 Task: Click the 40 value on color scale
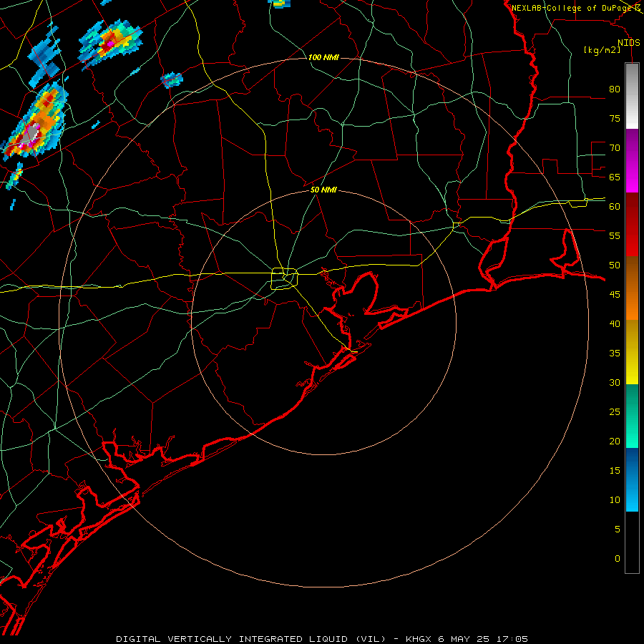615,323
